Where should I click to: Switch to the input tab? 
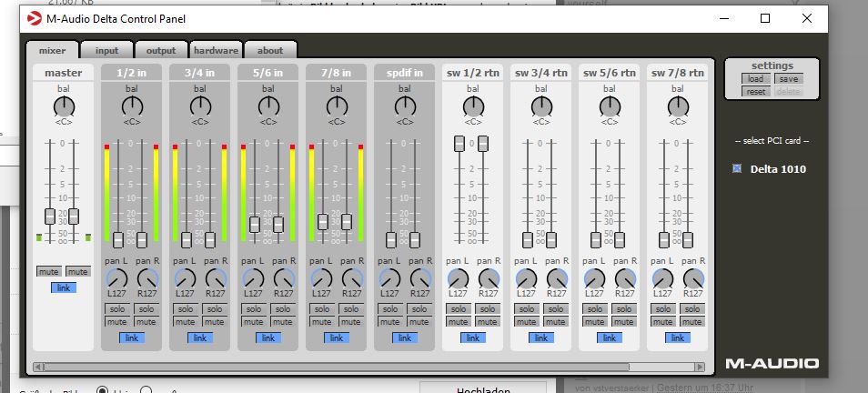[x=106, y=50]
